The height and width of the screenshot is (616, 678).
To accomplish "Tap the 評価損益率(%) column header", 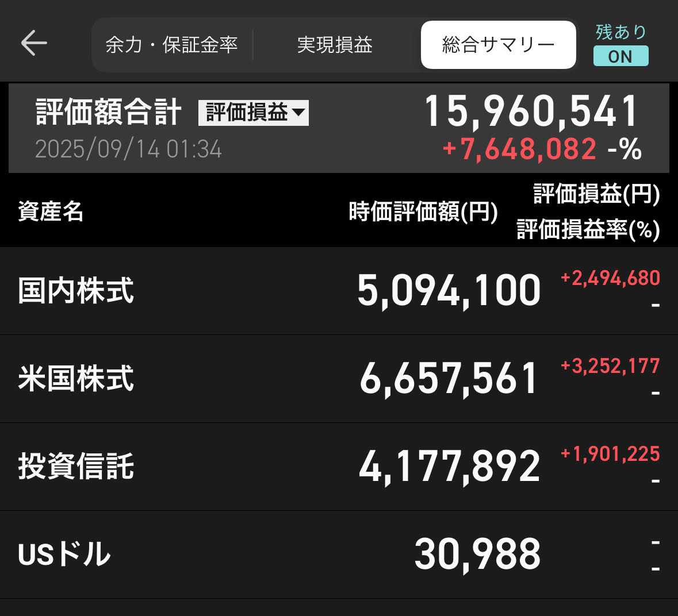I will click(x=588, y=229).
